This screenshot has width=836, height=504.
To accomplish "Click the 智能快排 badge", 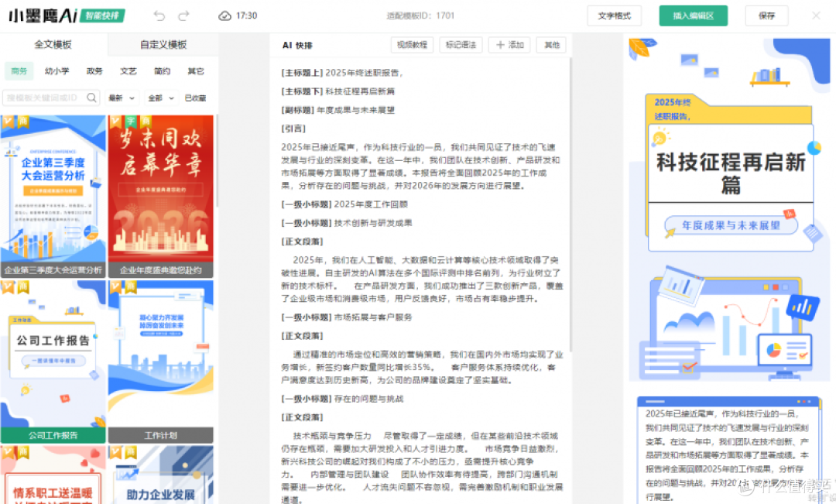I will tap(102, 16).
